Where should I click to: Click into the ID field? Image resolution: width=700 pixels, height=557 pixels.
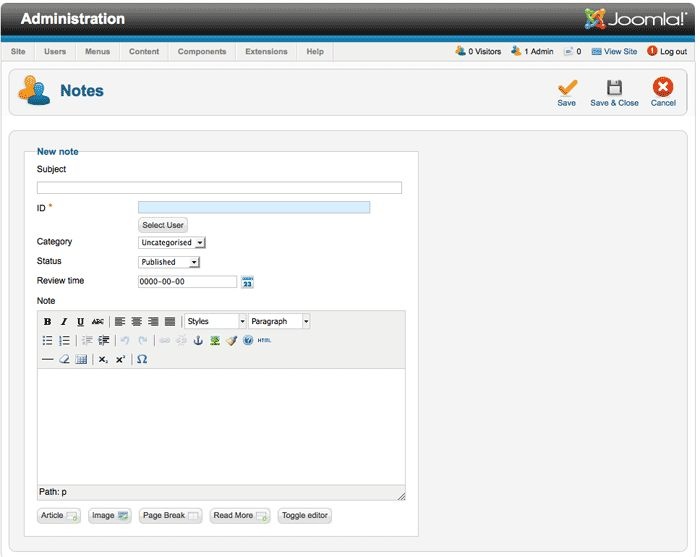[x=254, y=207]
